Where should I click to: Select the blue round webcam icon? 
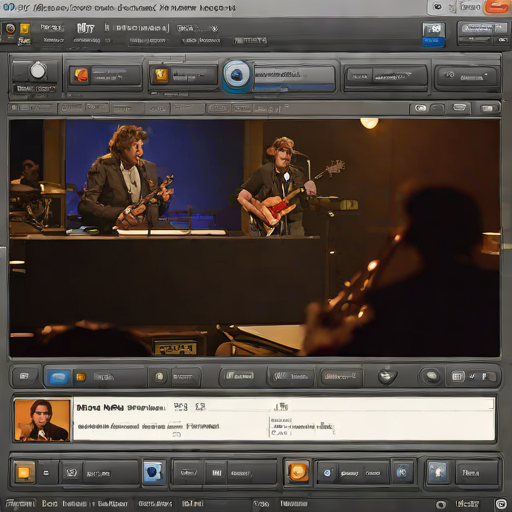point(237,75)
